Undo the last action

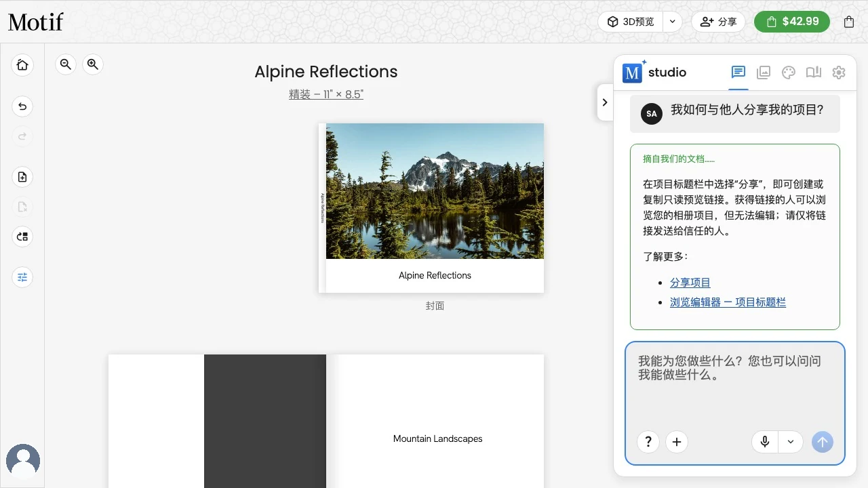click(22, 106)
